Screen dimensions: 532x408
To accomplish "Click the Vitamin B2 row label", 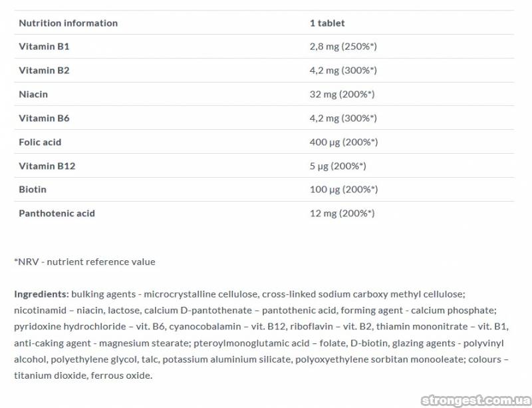I will pyautogui.click(x=44, y=71).
